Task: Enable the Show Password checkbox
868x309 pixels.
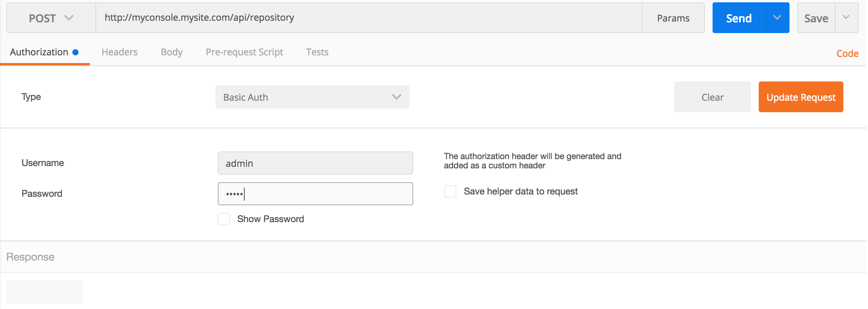Action: (224, 219)
